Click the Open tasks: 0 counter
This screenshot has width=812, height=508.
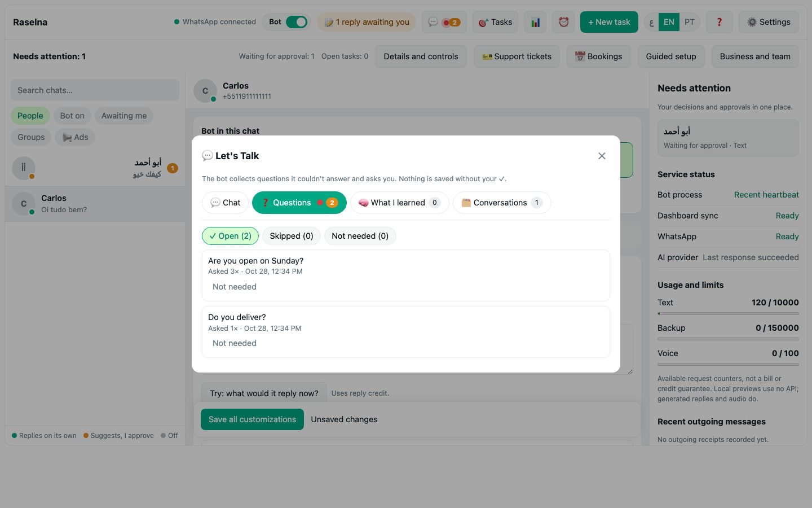(345, 56)
